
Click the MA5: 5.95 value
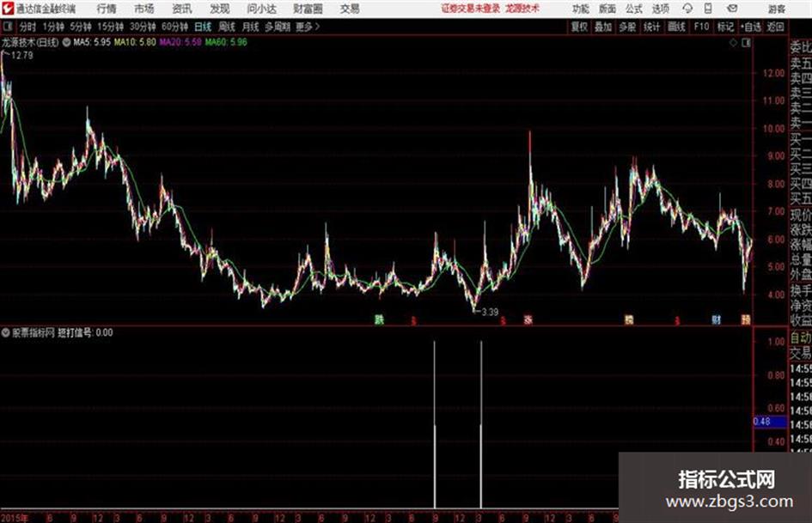point(92,42)
